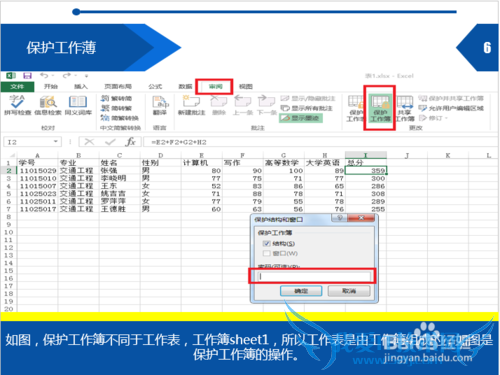Close the protect structure dialog
Screen dimensions: 500x375
click(361, 218)
